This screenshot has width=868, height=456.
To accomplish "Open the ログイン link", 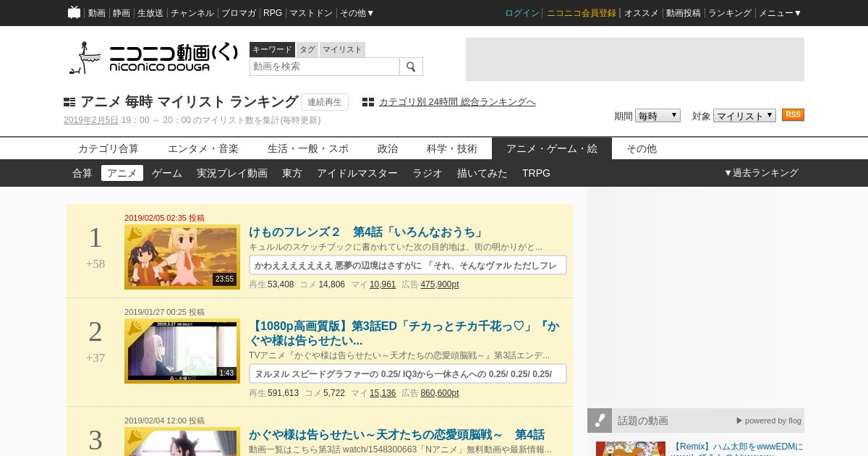I will pyautogui.click(x=522, y=13).
